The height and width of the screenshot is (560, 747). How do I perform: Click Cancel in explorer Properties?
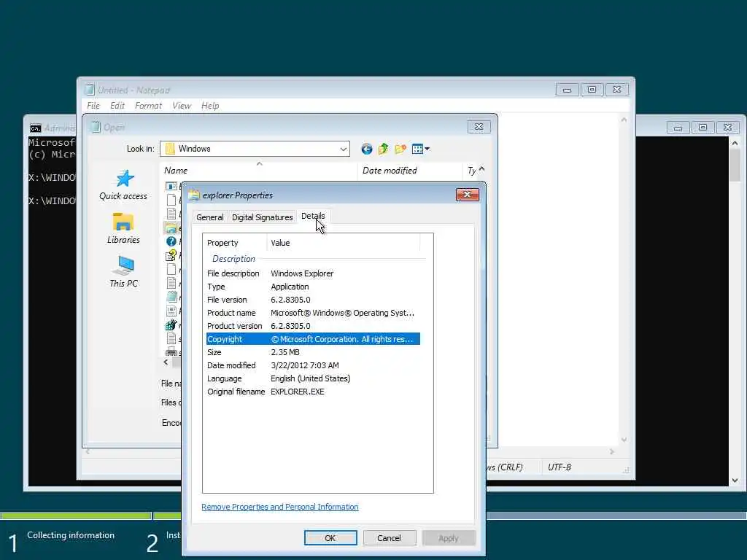(390, 537)
